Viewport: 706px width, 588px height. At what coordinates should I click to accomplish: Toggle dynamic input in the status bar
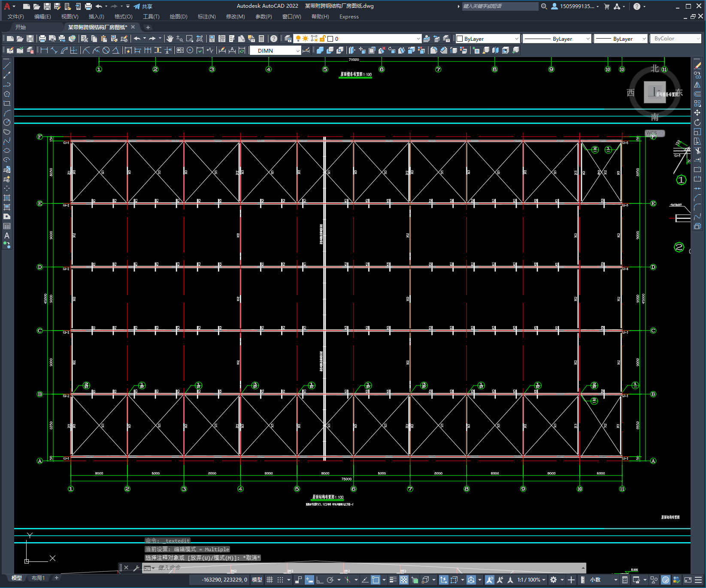click(x=309, y=580)
